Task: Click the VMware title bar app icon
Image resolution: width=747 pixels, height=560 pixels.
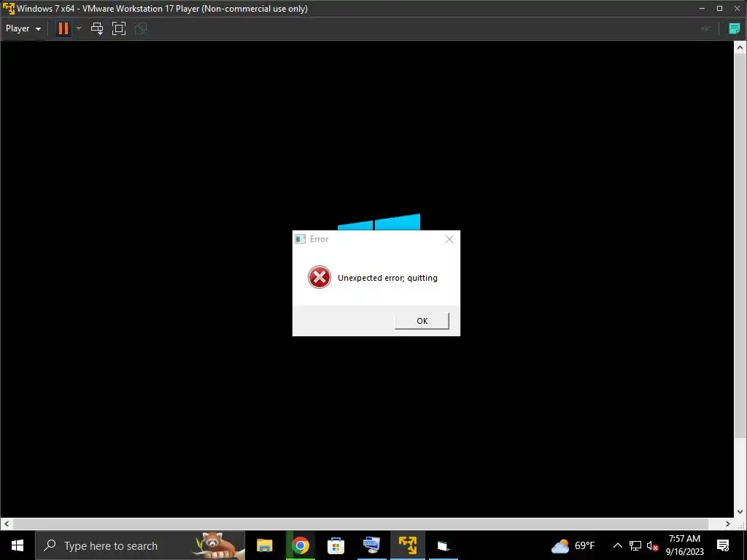Action: tap(9, 9)
